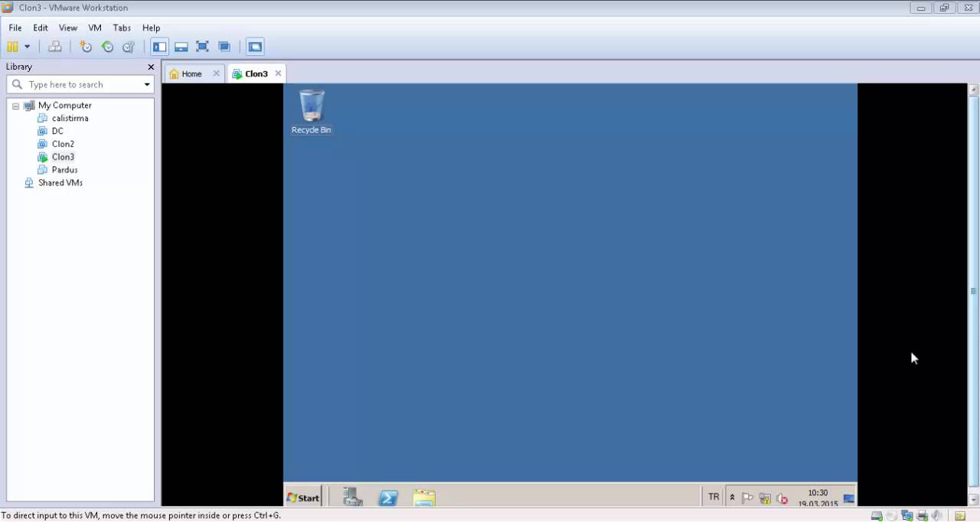Select Clon3 in the Library tree
The image size is (980, 522).
(63, 157)
